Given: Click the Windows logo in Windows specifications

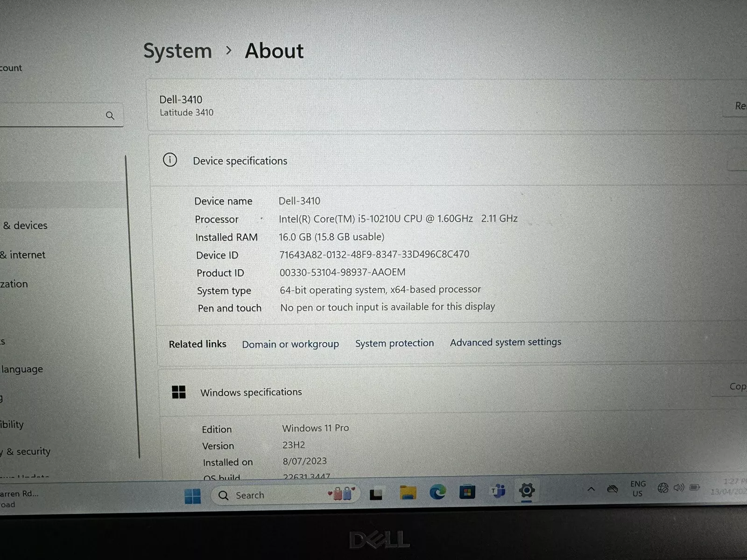Looking at the screenshot, I should (x=179, y=392).
